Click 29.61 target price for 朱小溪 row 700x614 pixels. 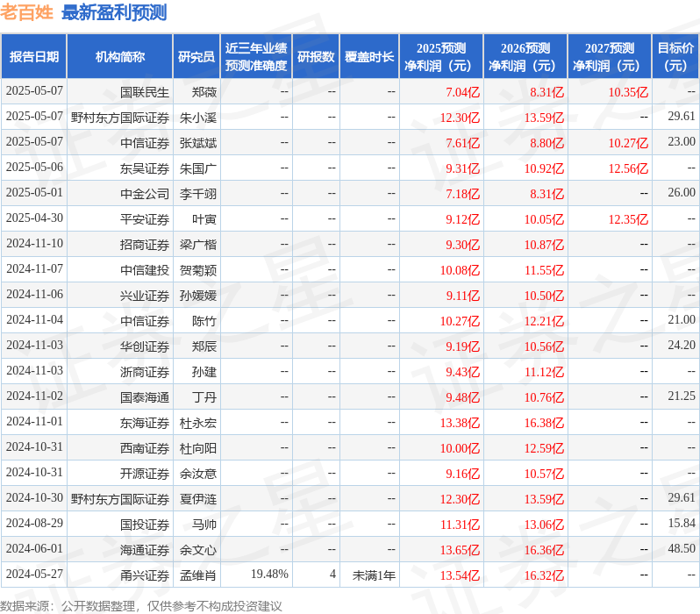[x=682, y=116]
